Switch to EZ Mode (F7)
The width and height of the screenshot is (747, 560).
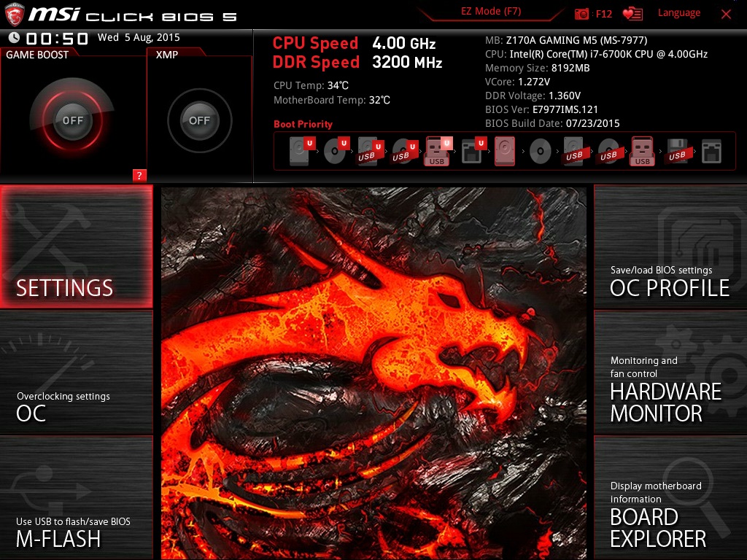pyautogui.click(x=491, y=12)
